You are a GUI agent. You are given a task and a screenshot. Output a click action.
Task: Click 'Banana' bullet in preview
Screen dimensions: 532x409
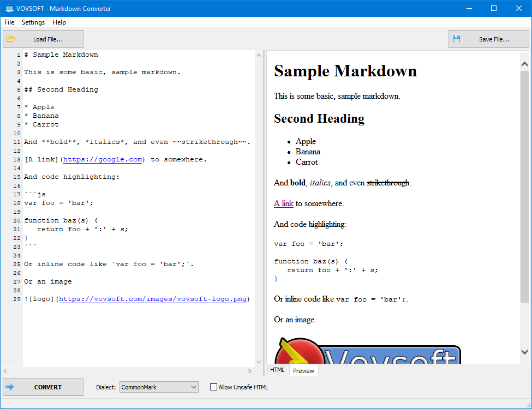click(308, 152)
